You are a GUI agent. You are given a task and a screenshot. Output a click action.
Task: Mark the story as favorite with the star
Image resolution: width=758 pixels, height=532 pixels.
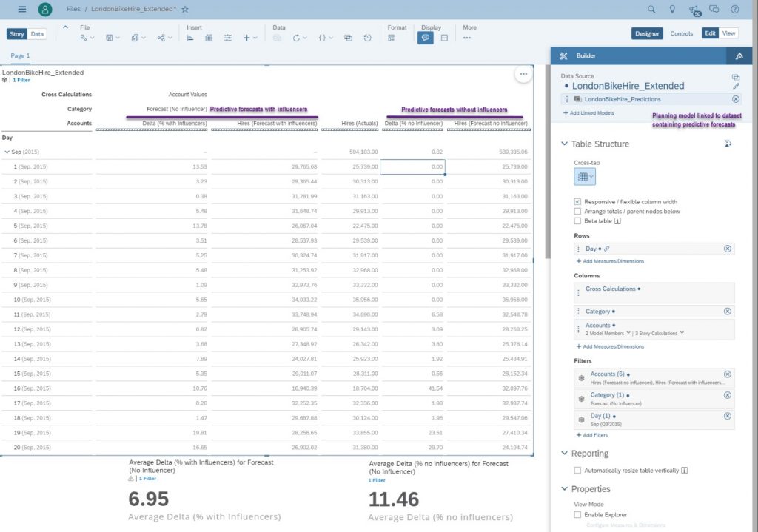pos(185,9)
